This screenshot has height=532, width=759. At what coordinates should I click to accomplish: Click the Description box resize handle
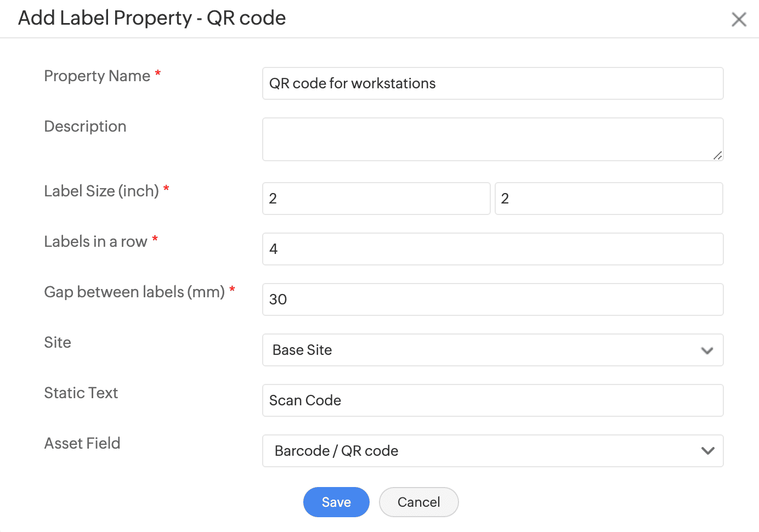coord(717,156)
